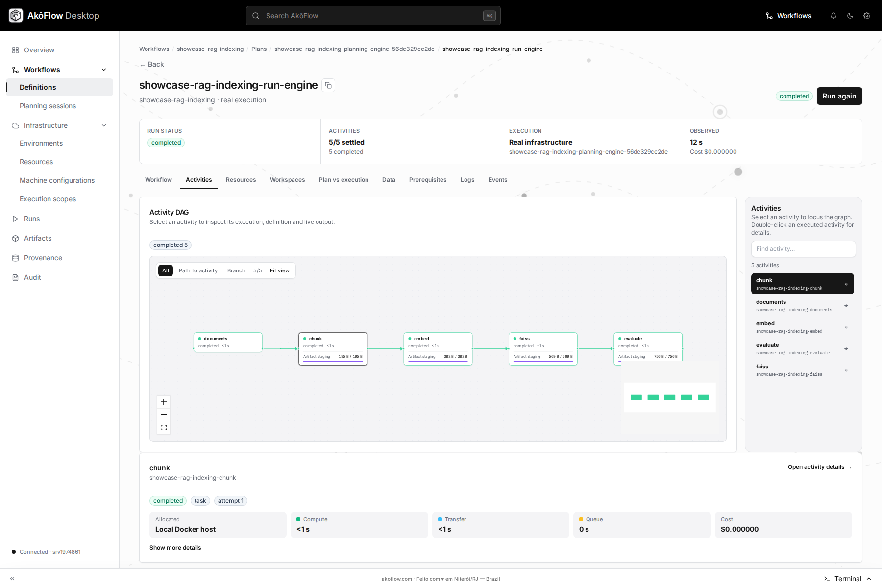Click the Find activity input field

click(804, 249)
